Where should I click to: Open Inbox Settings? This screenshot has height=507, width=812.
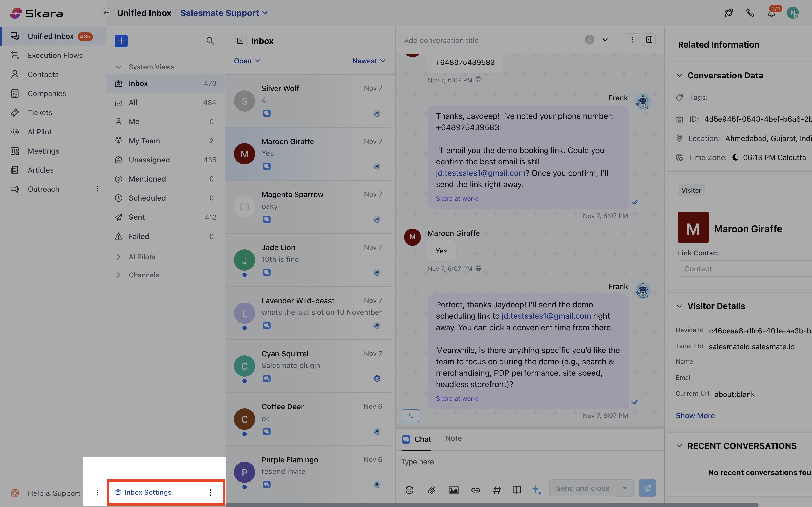click(148, 492)
